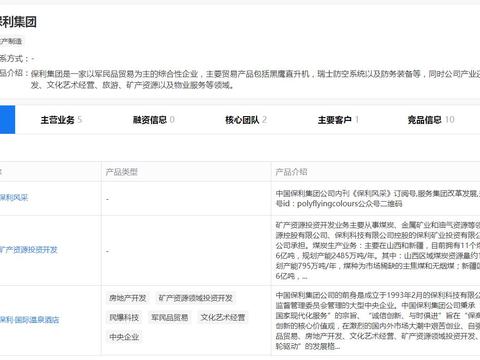Click the 保利集团 company title
Screen dimensions: 480x360
coord(18,22)
